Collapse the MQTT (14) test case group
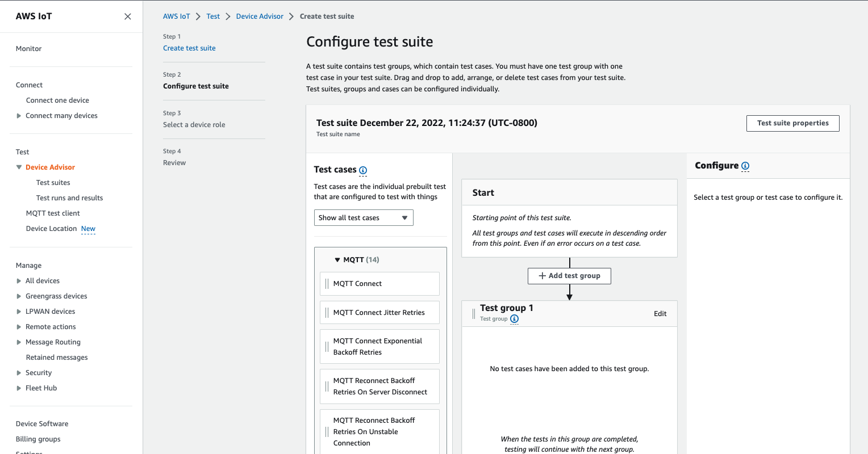The image size is (868, 454). pyautogui.click(x=337, y=259)
